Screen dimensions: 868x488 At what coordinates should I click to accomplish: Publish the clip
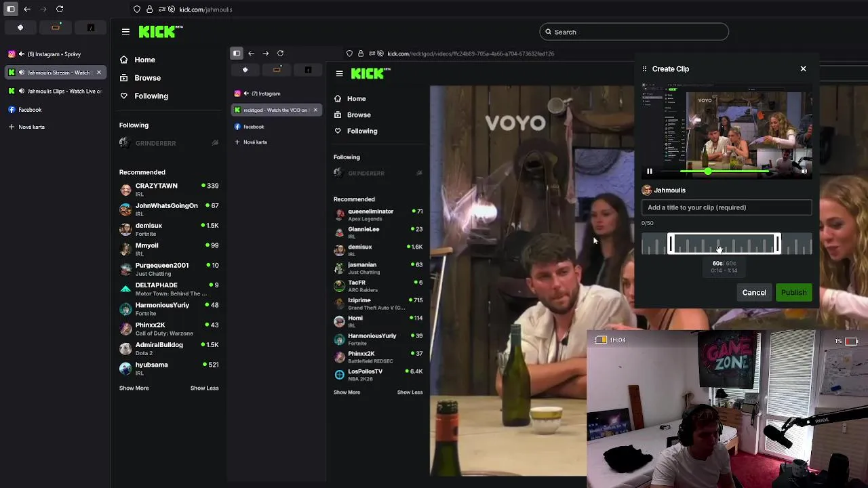point(793,293)
